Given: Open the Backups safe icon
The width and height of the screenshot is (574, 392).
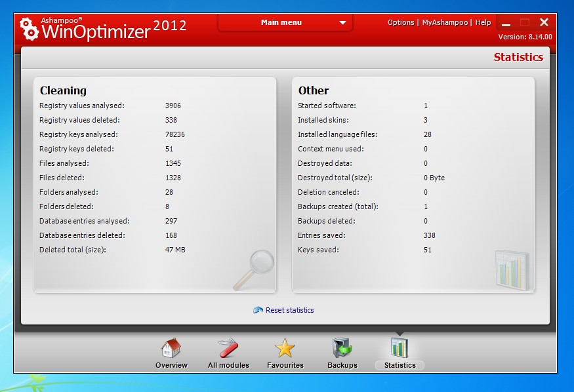Looking at the screenshot, I should pyautogui.click(x=342, y=347).
